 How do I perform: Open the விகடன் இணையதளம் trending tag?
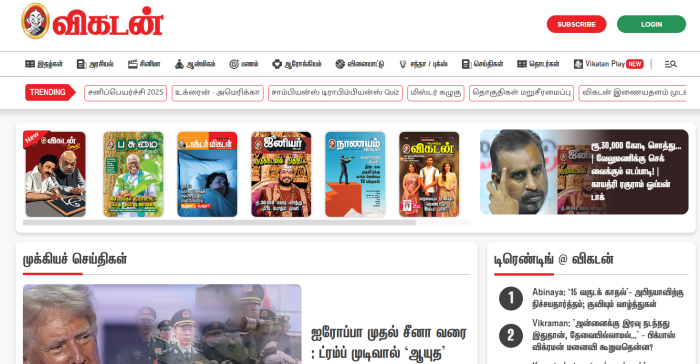point(633,93)
